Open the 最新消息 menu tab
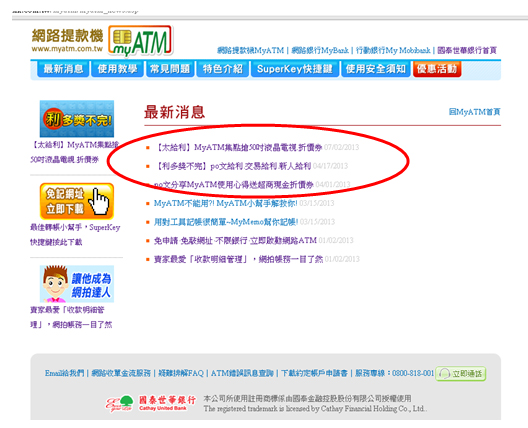The height and width of the screenshot is (428, 528). tap(63, 69)
